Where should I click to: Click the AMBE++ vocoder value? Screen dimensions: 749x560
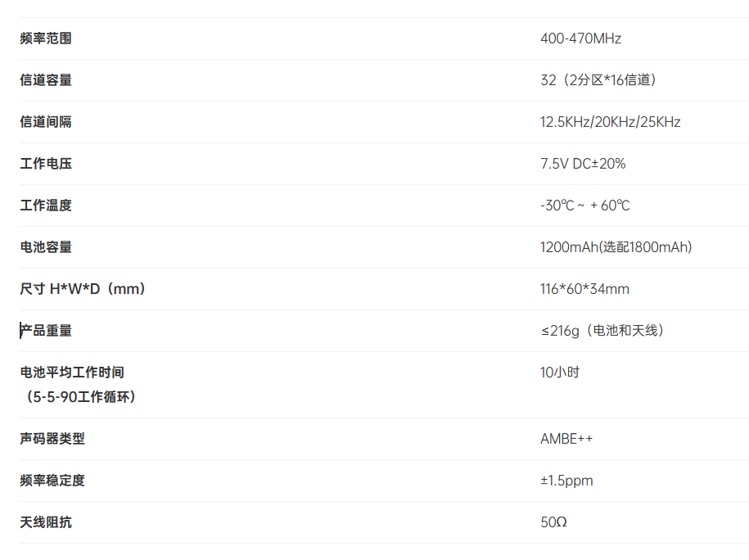(x=566, y=439)
